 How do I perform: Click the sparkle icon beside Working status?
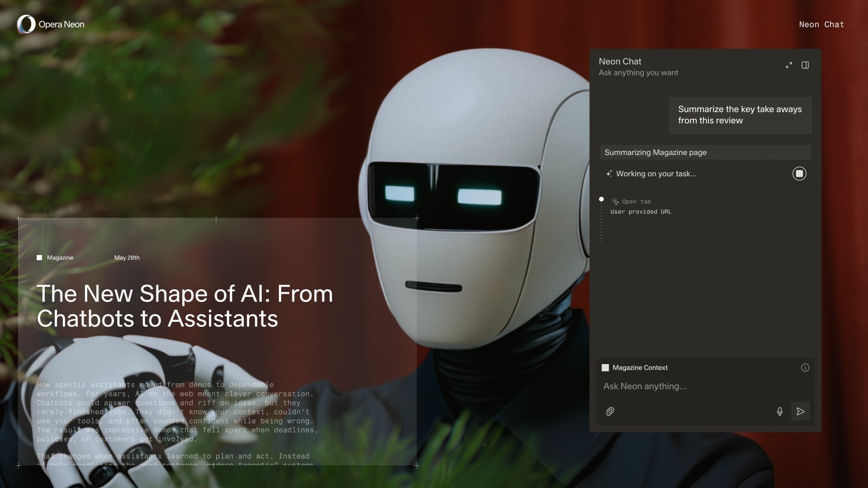609,174
